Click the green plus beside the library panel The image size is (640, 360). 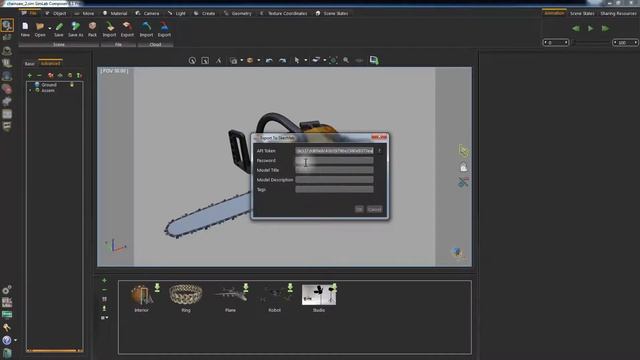[104, 280]
